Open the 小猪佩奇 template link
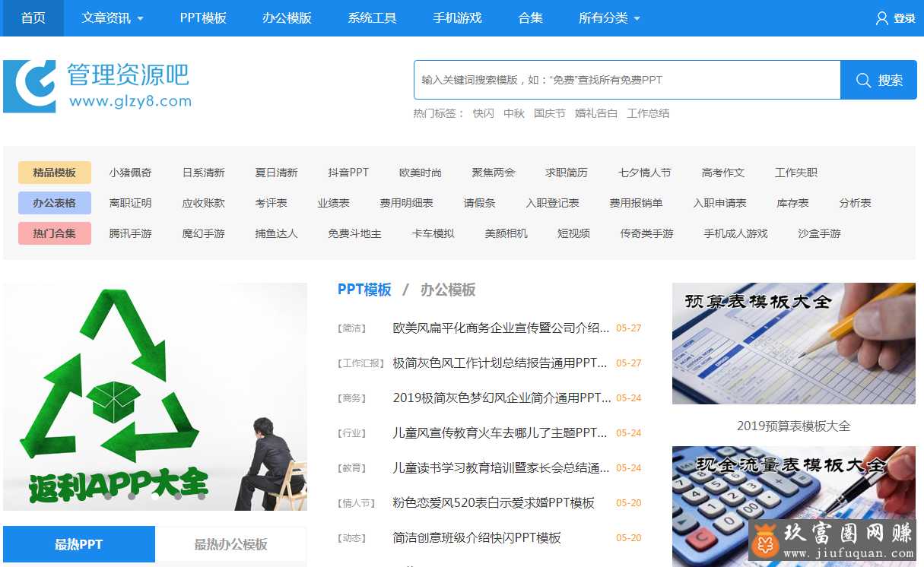The height and width of the screenshot is (567, 924). click(130, 173)
